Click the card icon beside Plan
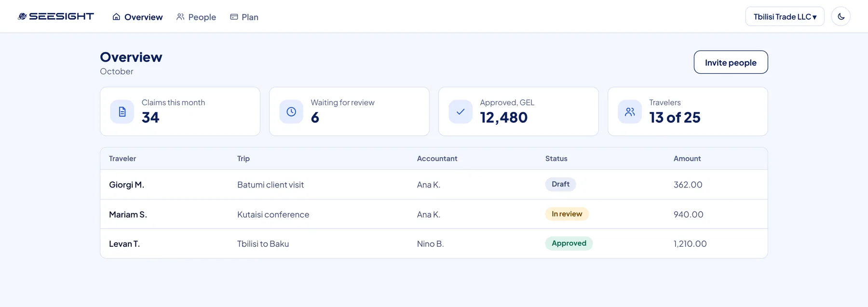The width and height of the screenshot is (868, 307). 234,17
